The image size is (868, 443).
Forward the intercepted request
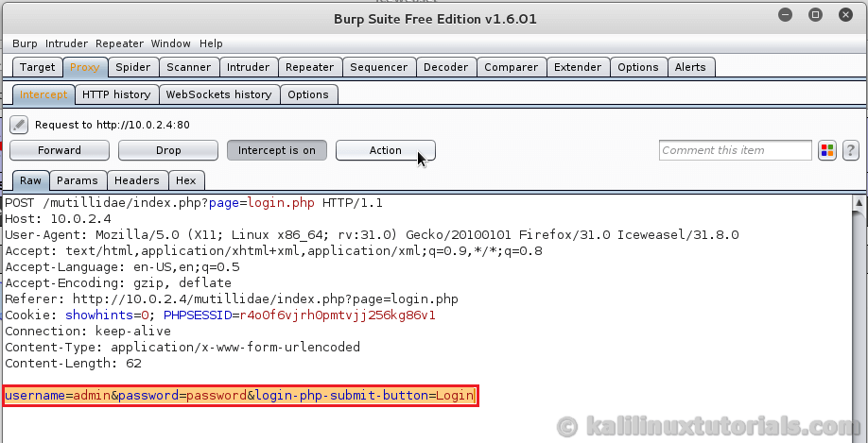(x=60, y=150)
